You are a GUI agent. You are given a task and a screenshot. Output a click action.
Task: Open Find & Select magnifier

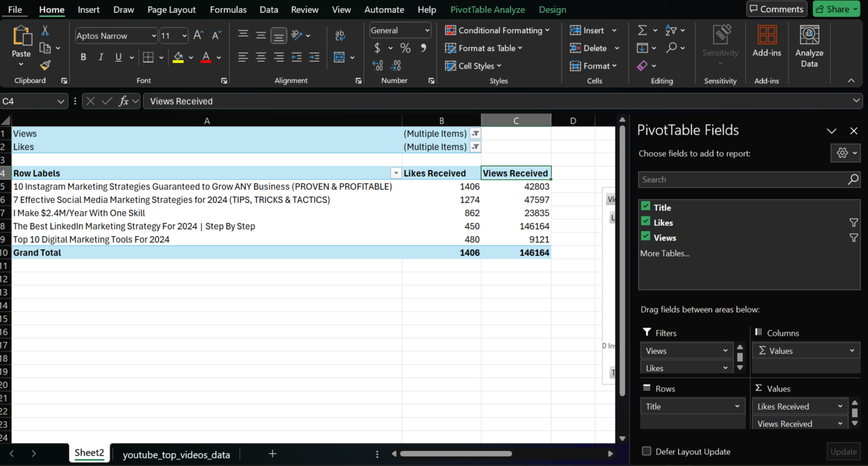click(671, 47)
